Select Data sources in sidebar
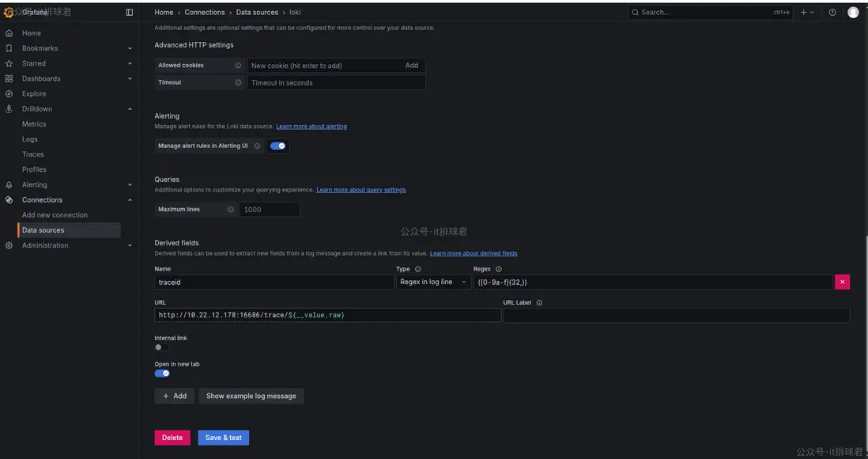The image size is (868, 459). coord(70,230)
